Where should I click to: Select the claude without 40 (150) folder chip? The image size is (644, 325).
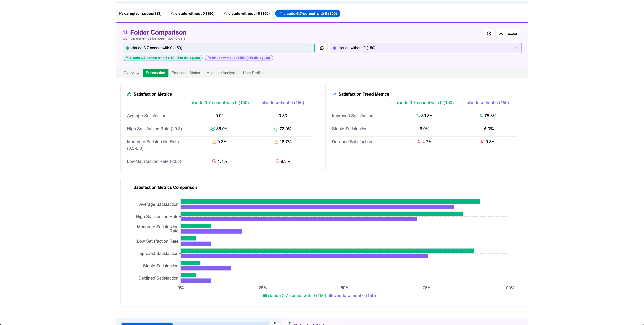click(246, 13)
